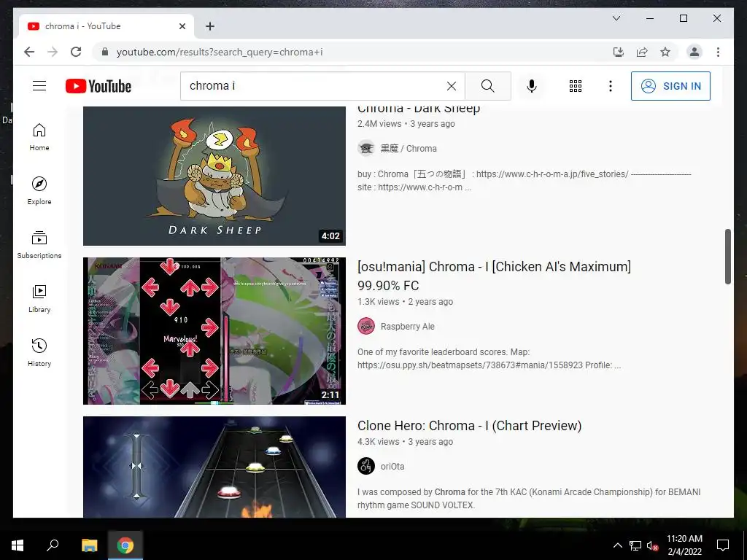Open Library in the sidebar

39,298
